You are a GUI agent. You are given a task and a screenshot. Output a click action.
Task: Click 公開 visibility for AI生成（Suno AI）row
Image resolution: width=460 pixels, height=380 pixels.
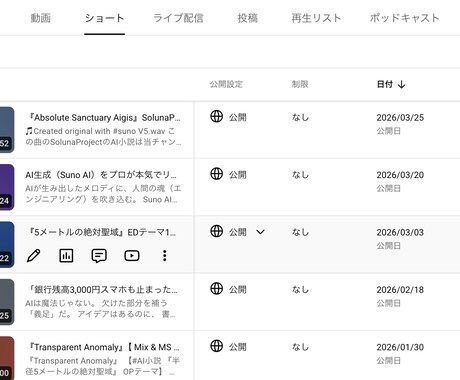pos(238,175)
